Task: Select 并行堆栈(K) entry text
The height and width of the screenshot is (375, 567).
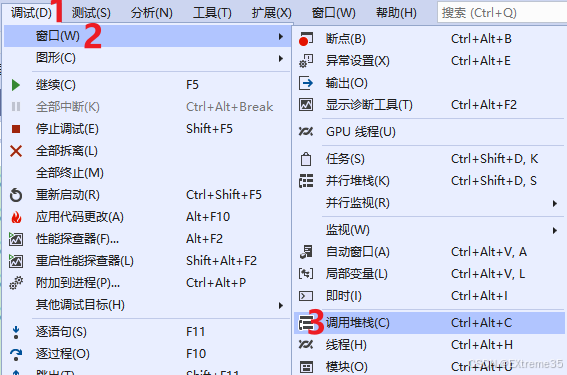Action: tap(358, 181)
